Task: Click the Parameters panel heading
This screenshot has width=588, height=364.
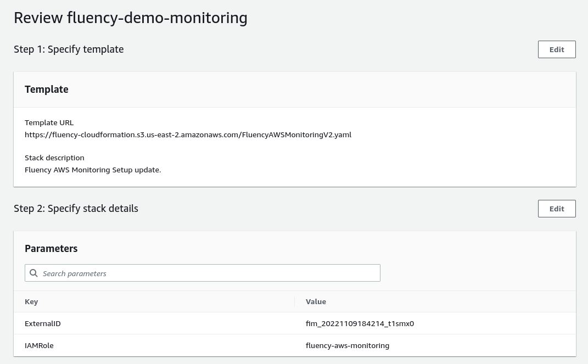Action: (51, 249)
